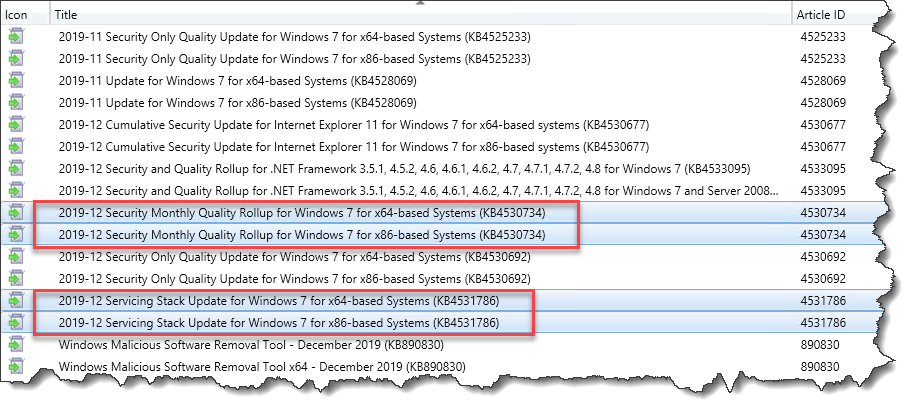
Task: Click the icon for Servicing Stack Update x86 KB4531786
Action: (x=16, y=322)
